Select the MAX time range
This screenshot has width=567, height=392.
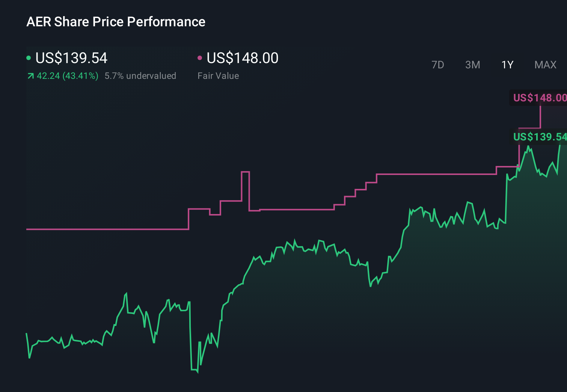(545, 65)
